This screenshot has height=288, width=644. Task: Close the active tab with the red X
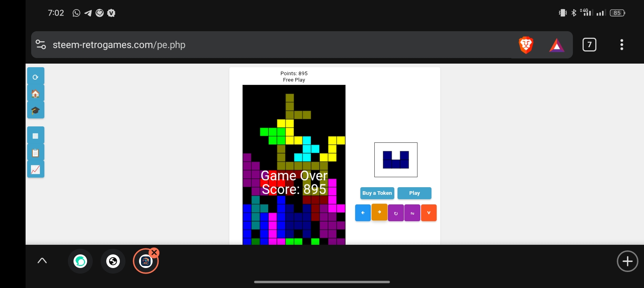point(154,253)
